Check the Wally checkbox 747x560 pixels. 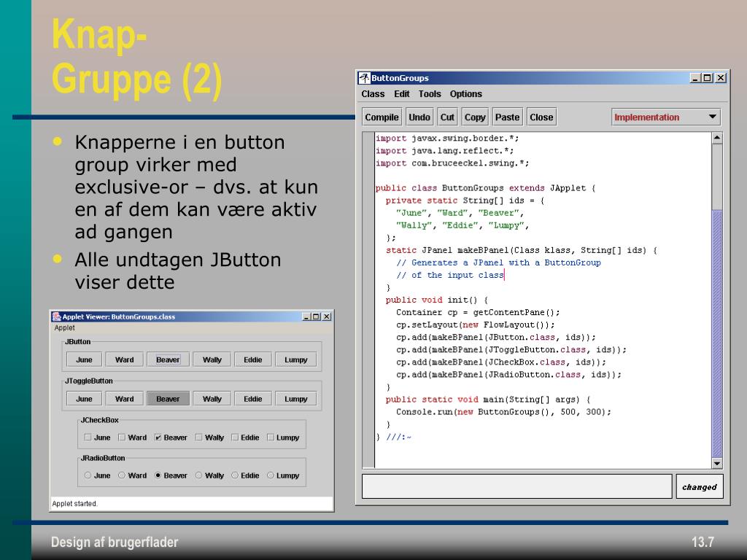coord(209,437)
